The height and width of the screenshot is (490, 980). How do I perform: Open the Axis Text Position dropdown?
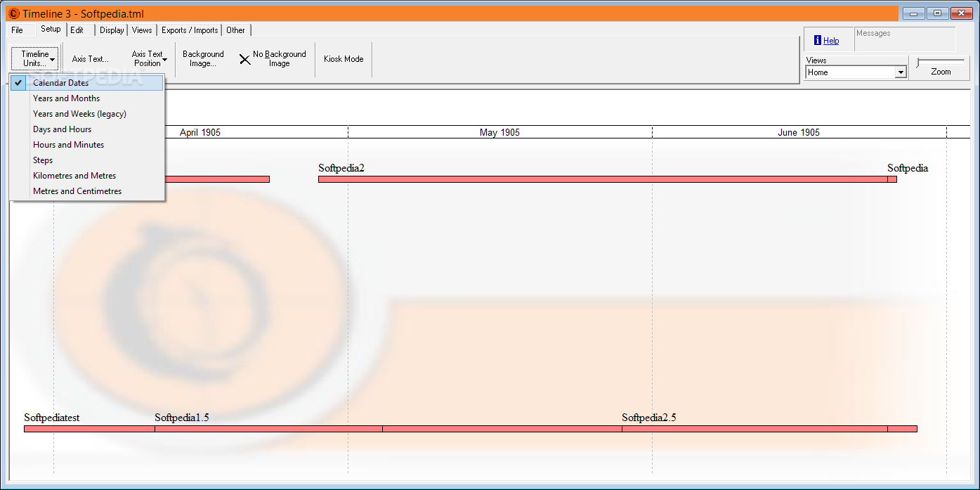pyautogui.click(x=149, y=59)
